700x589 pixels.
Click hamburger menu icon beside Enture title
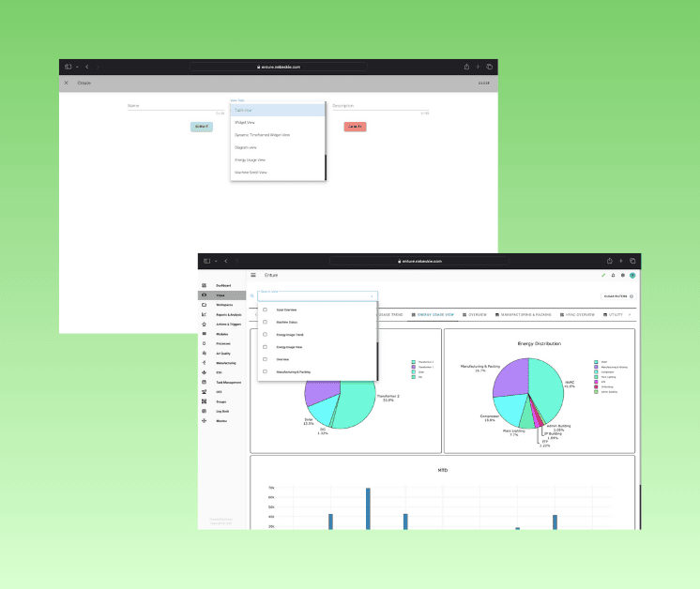253,275
